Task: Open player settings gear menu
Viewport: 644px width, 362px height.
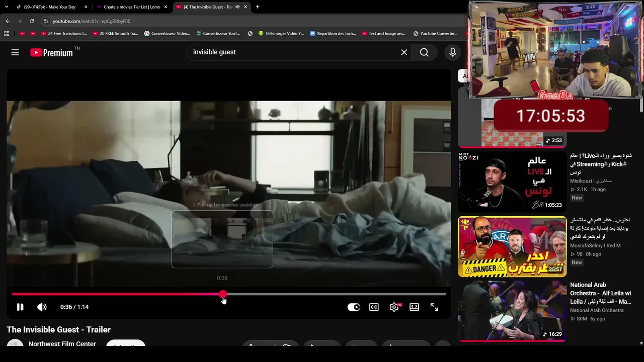Action: coord(394,307)
